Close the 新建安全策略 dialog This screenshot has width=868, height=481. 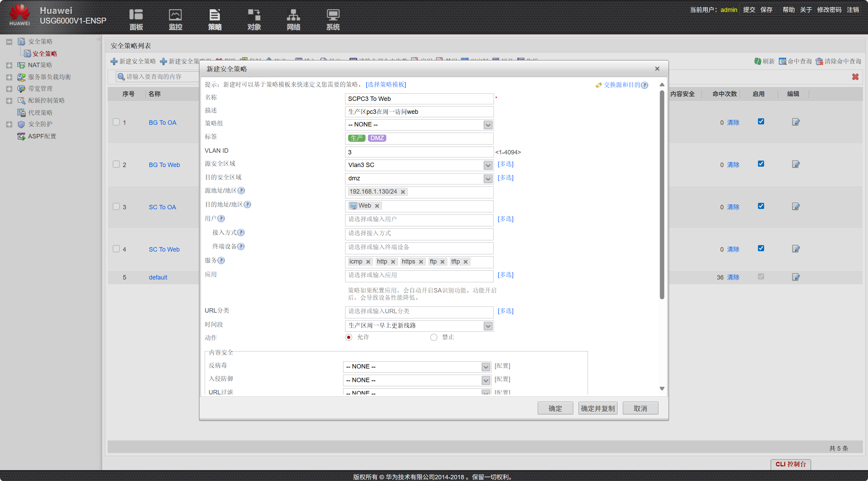tap(657, 69)
